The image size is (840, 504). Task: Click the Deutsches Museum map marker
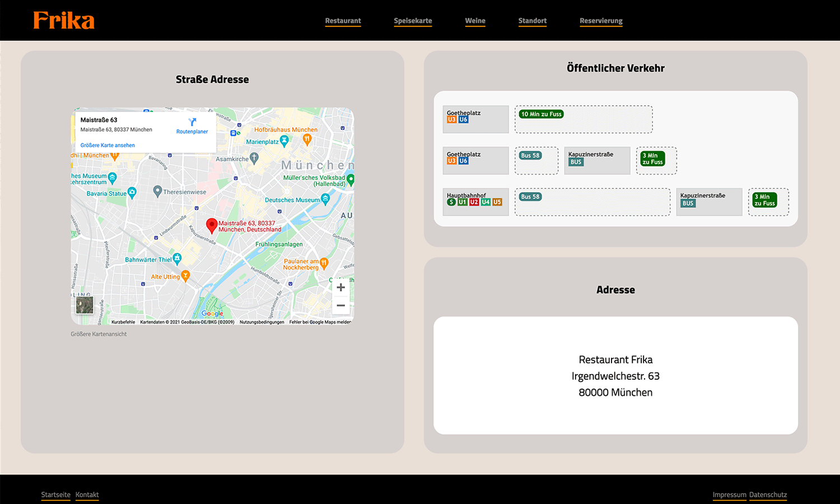(x=325, y=199)
